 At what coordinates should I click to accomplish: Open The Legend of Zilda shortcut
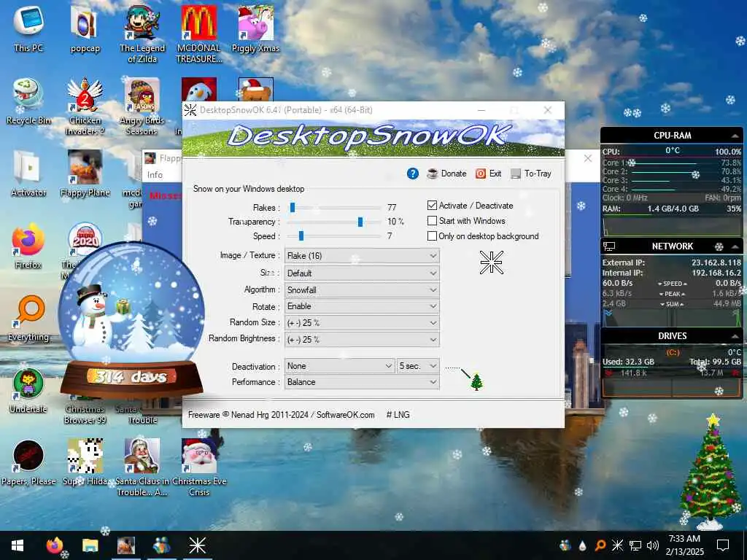[142, 34]
